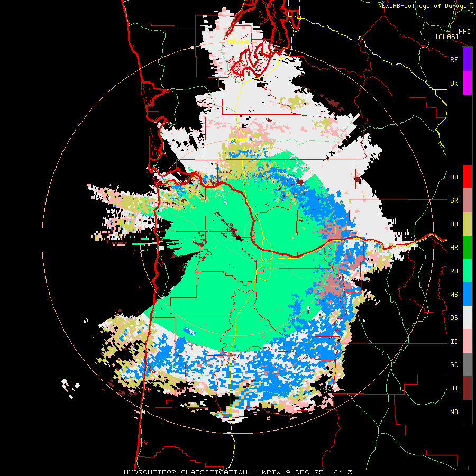Click the dark green HR legend swatch

467,247
